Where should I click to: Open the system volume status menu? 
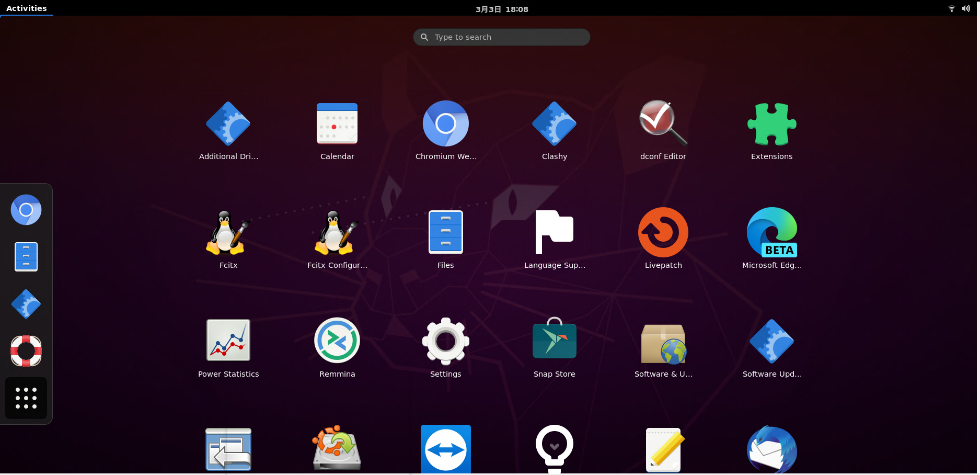966,8
